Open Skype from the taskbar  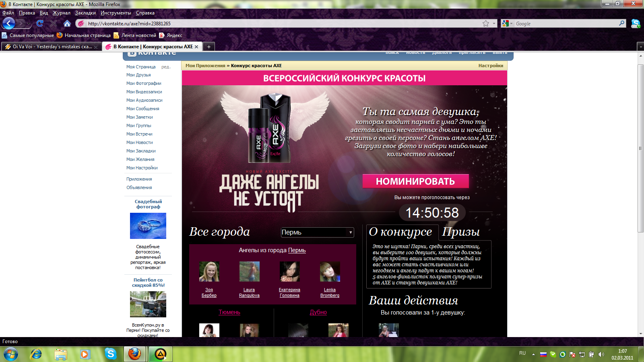[x=110, y=354]
